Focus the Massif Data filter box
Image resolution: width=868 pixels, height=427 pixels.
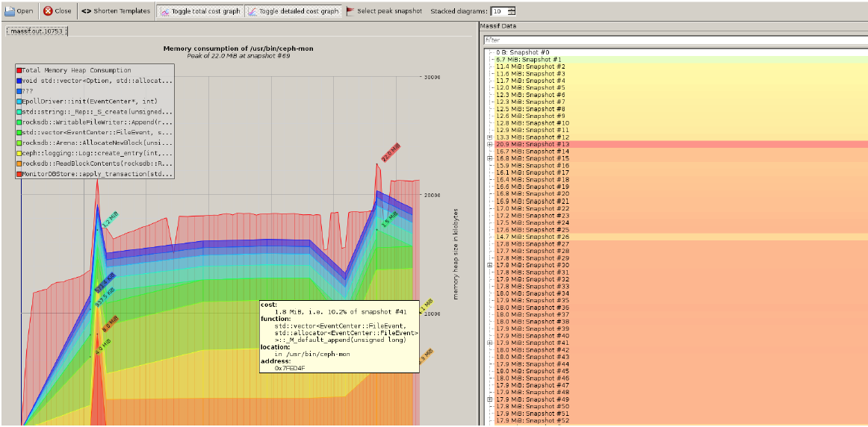675,40
